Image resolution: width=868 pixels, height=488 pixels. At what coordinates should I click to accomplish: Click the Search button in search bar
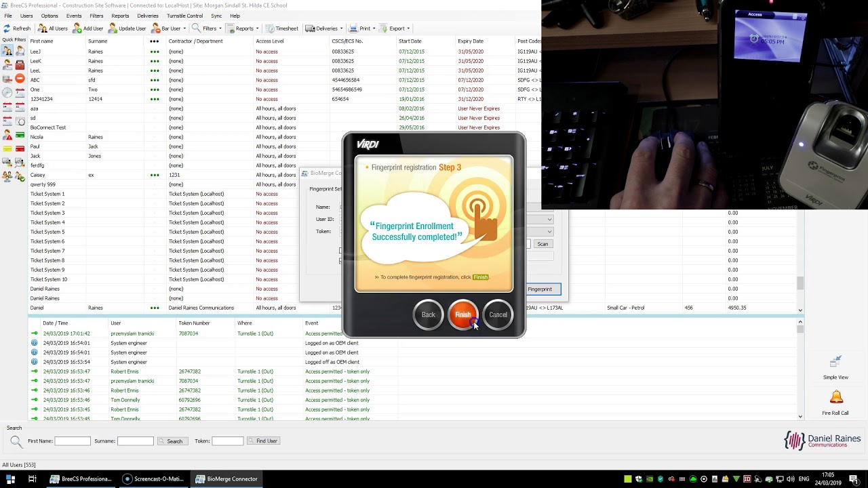pyautogui.click(x=172, y=441)
